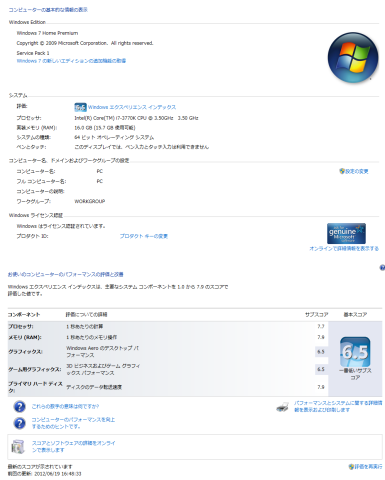Click the 基本スコア column header
Viewport: 385px width, 480px height.
[x=355, y=315]
